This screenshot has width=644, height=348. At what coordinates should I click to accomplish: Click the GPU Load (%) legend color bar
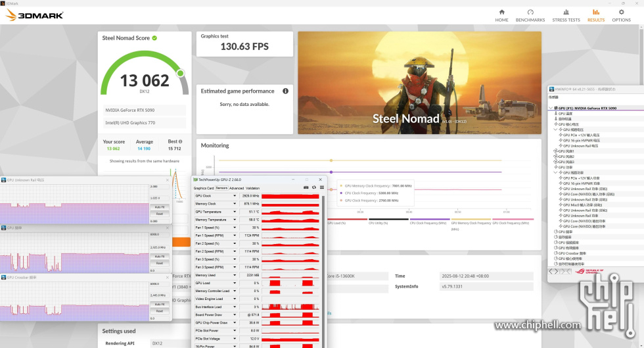pyautogui.click(x=347, y=219)
